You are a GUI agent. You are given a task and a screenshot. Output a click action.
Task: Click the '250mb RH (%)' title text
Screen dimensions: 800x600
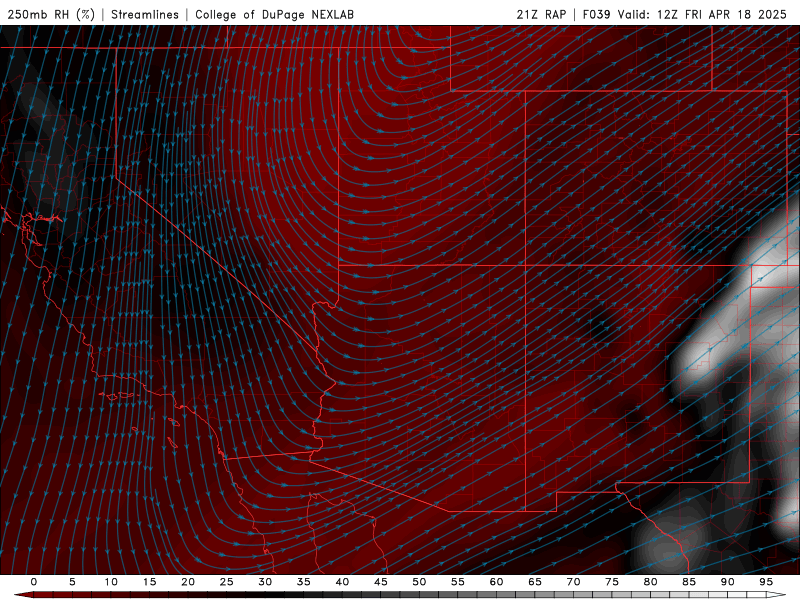(51, 14)
